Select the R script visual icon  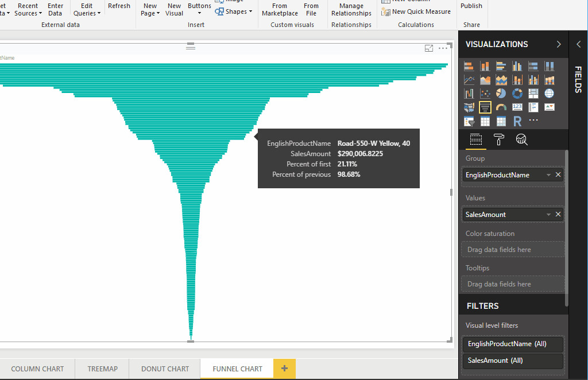[x=517, y=121]
